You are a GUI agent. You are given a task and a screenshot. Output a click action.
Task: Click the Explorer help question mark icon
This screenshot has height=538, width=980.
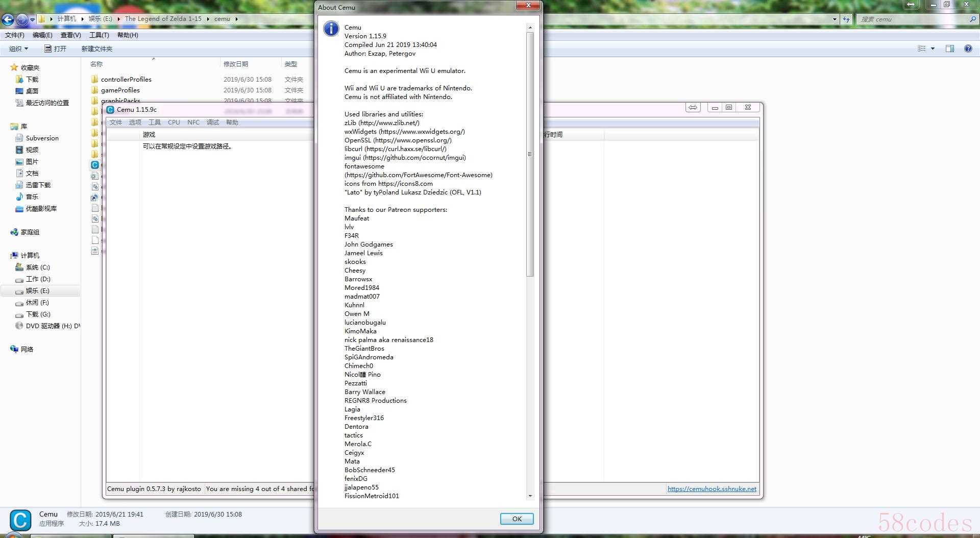[x=968, y=48]
